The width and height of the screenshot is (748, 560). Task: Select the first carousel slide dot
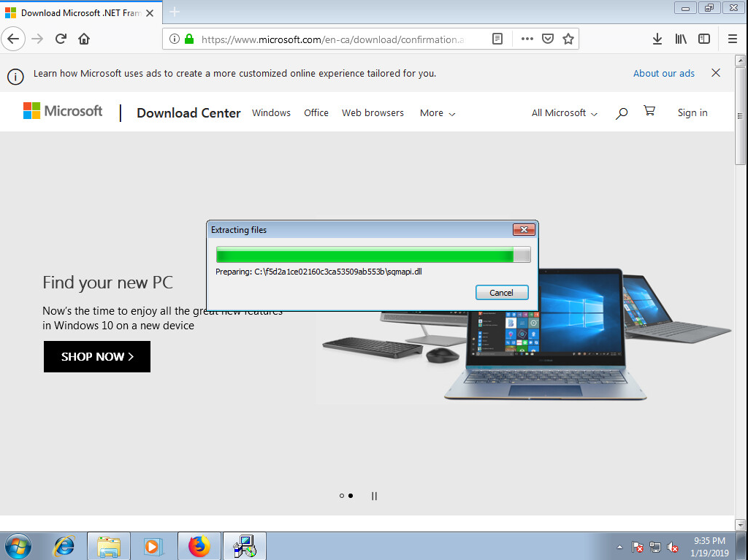(x=342, y=496)
